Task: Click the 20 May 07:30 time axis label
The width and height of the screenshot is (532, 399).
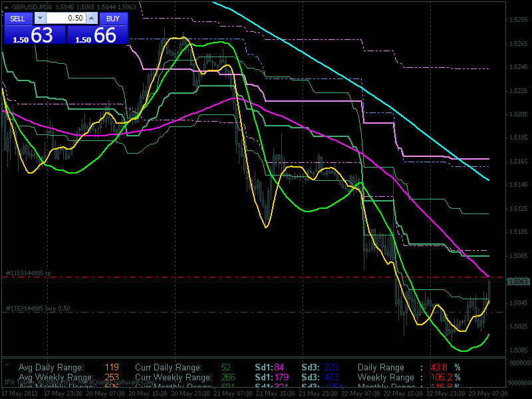Action: click(105, 394)
